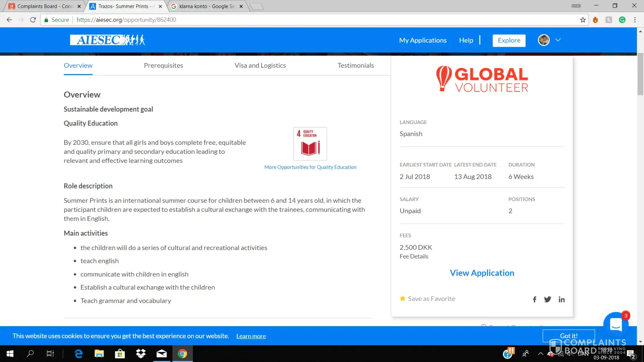Open File Explorer from the taskbar
This screenshot has width=644, height=362.
tap(99, 353)
